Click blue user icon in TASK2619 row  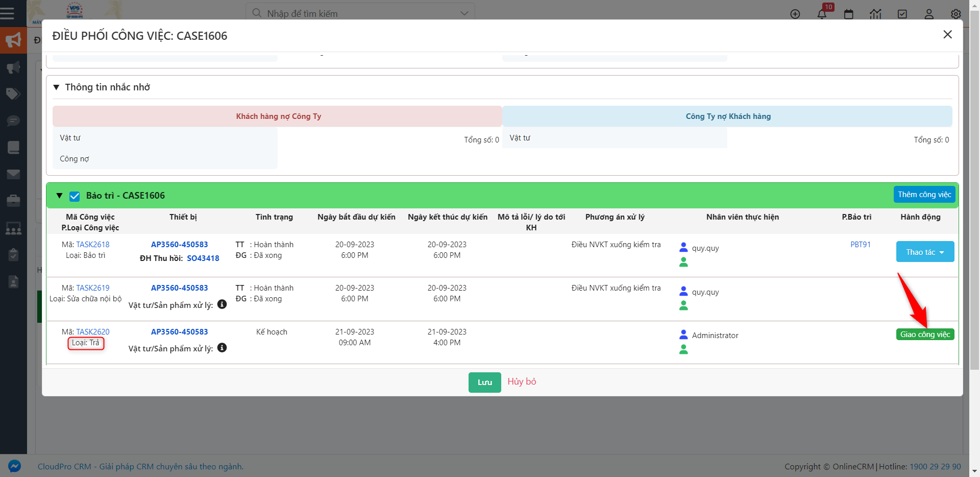[683, 291]
